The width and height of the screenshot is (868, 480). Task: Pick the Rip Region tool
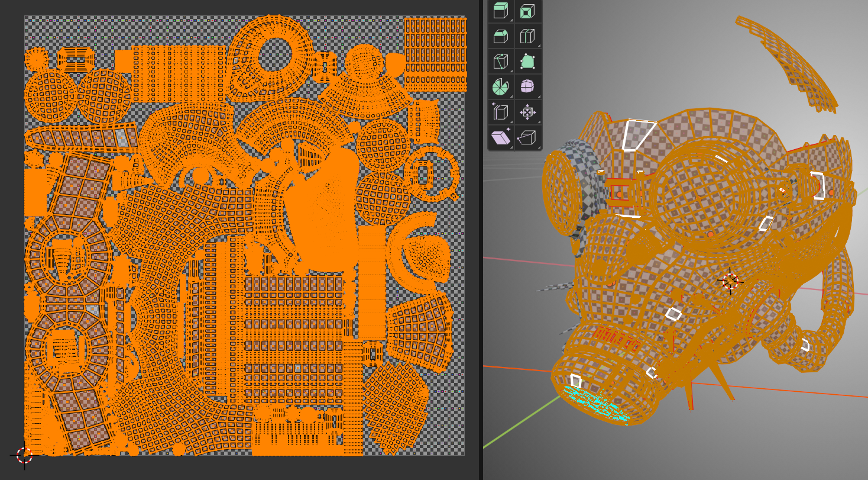(527, 137)
